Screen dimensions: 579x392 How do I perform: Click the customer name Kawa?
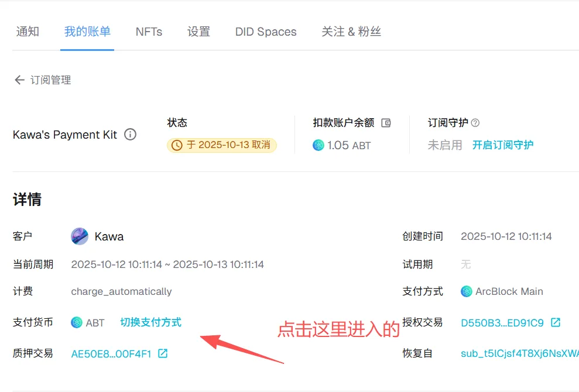pyautogui.click(x=109, y=236)
